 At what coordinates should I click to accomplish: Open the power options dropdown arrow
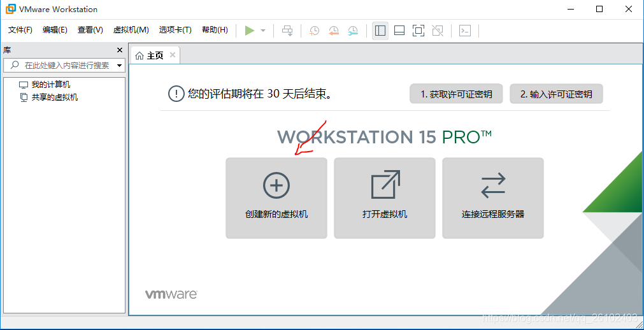click(263, 31)
